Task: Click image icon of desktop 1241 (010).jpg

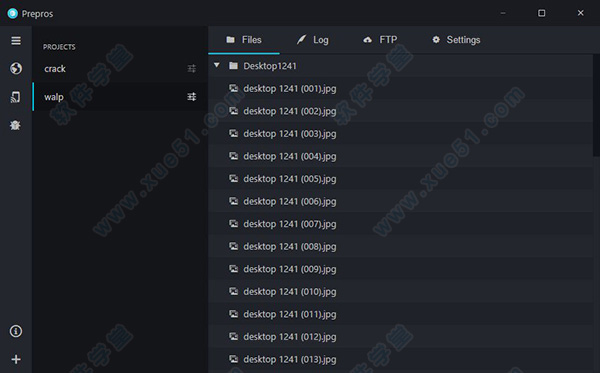Action: 233,292
